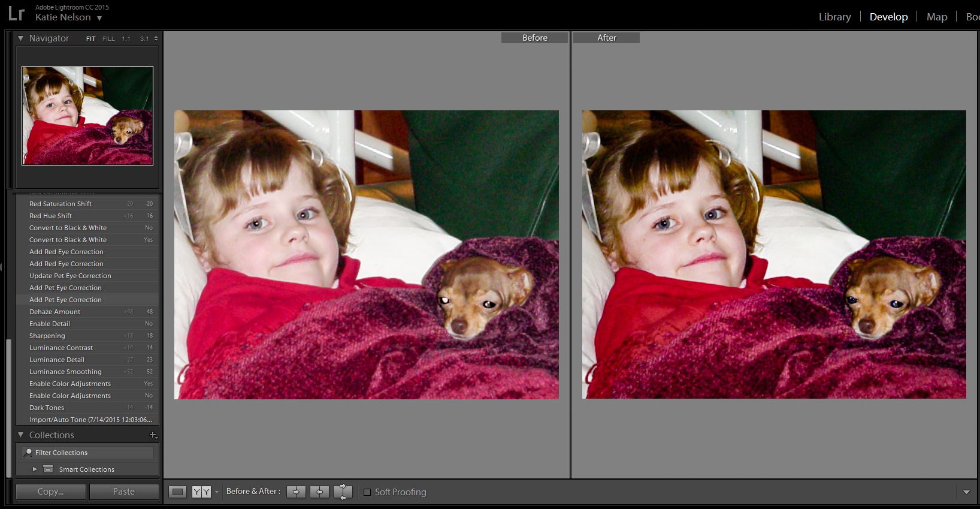This screenshot has width=980, height=509.
Task: Expand the Smart Collections set
Action: pyautogui.click(x=35, y=469)
